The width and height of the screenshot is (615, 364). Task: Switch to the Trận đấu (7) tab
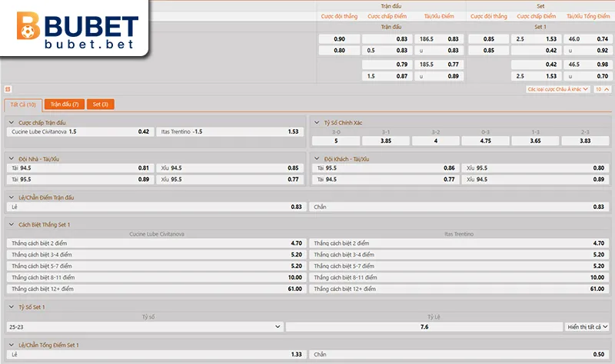[65, 104]
